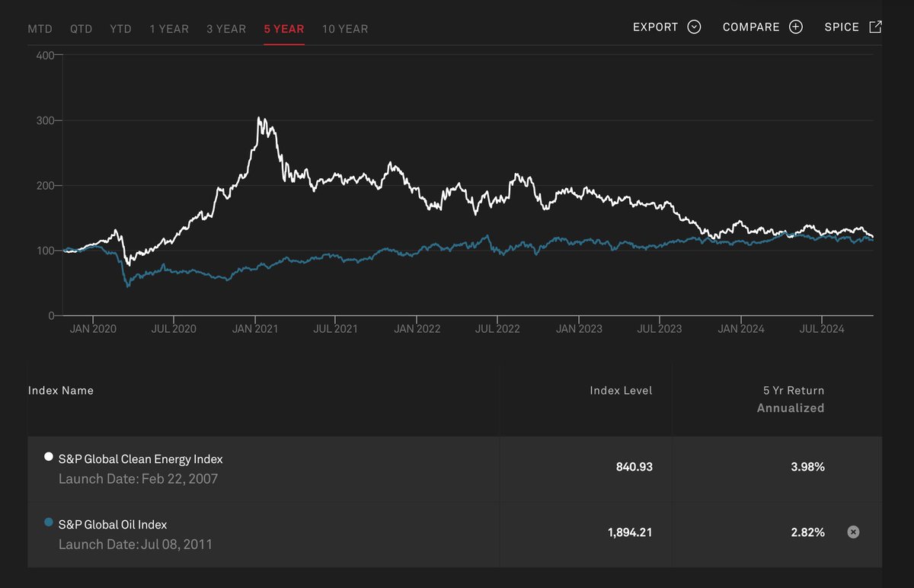
Task: Remove S&P Global Oil Index comparison
Action: [853, 532]
